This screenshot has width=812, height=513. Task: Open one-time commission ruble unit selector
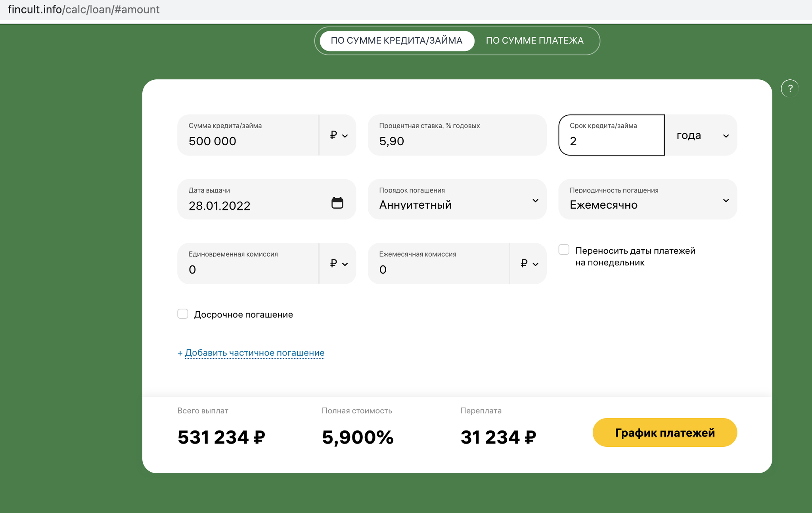338,263
